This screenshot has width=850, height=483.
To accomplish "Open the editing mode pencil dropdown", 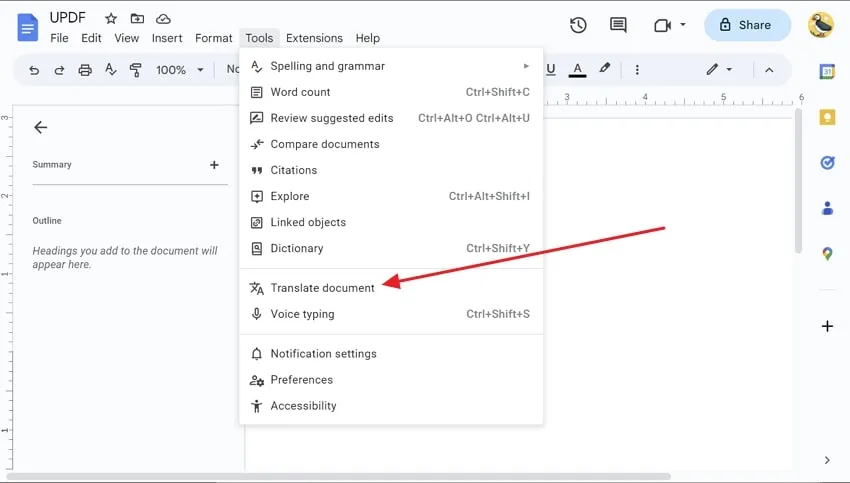I will tap(718, 70).
